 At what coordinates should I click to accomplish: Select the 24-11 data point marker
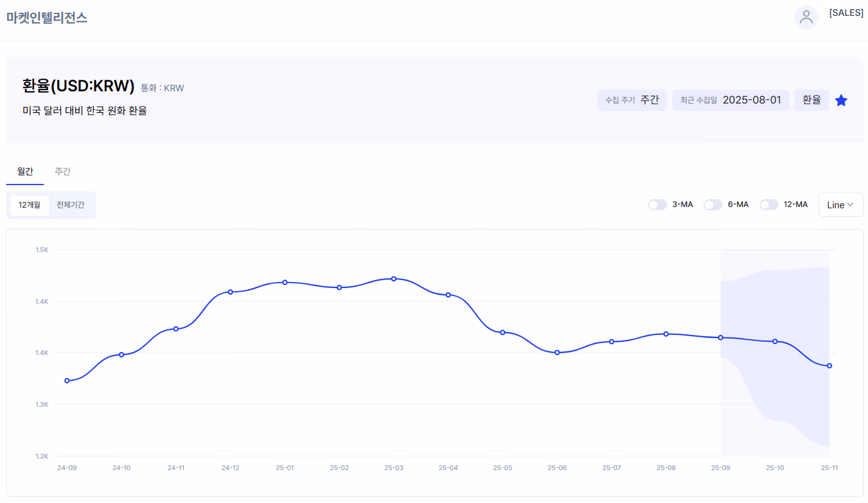pos(176,329)
